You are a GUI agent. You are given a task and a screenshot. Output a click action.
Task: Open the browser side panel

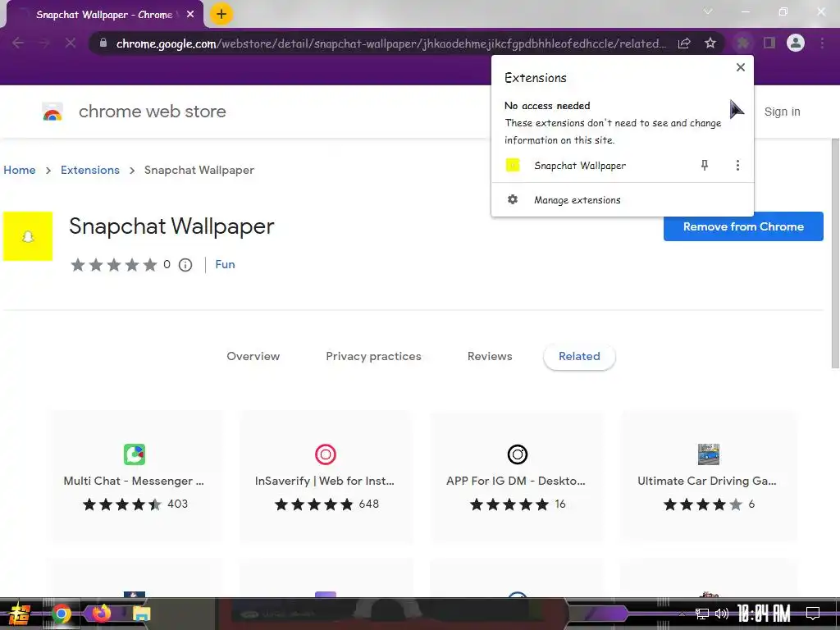[769, 43]
